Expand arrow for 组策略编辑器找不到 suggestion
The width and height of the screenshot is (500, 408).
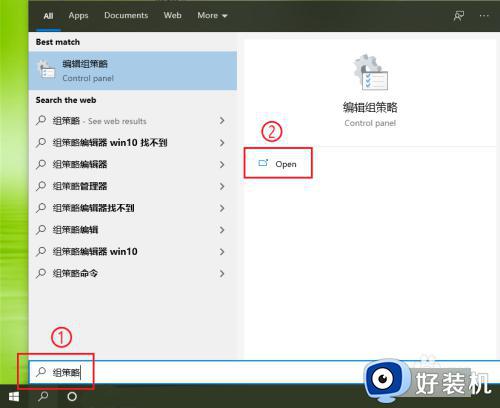click(222, 208)
